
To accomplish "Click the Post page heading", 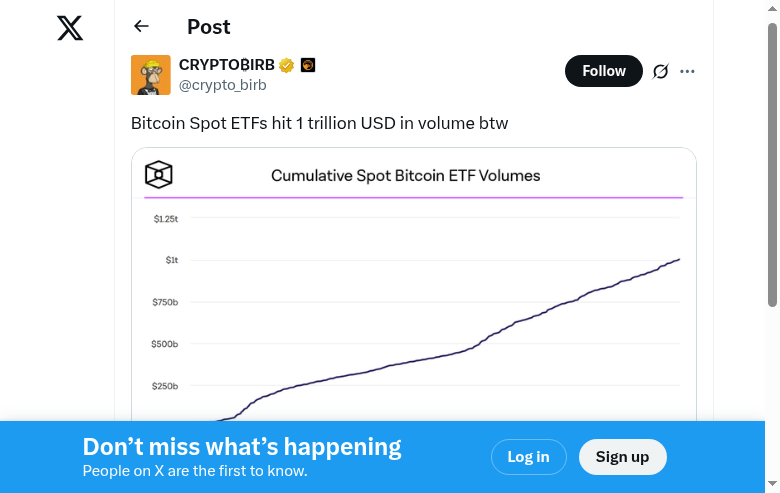I will (x=208, y=27).
